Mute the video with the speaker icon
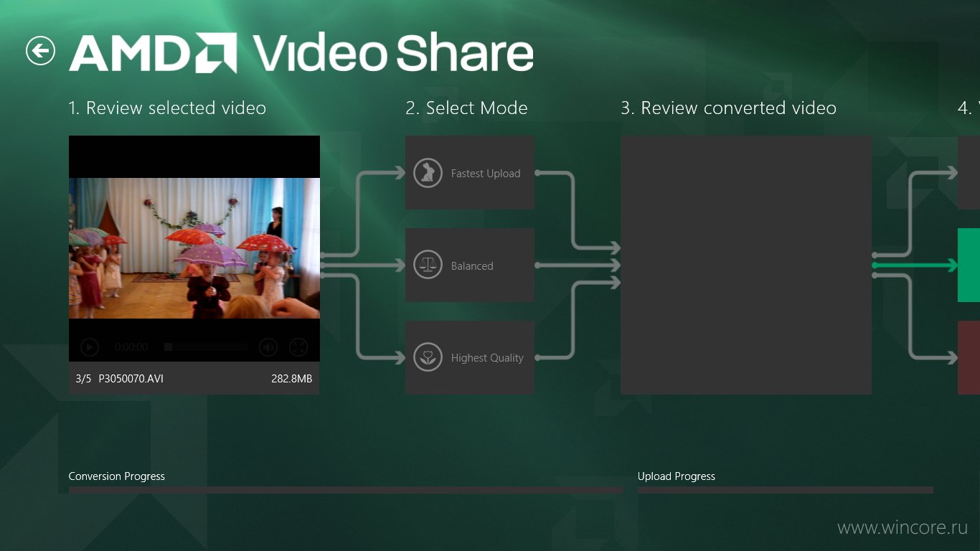 268,347
